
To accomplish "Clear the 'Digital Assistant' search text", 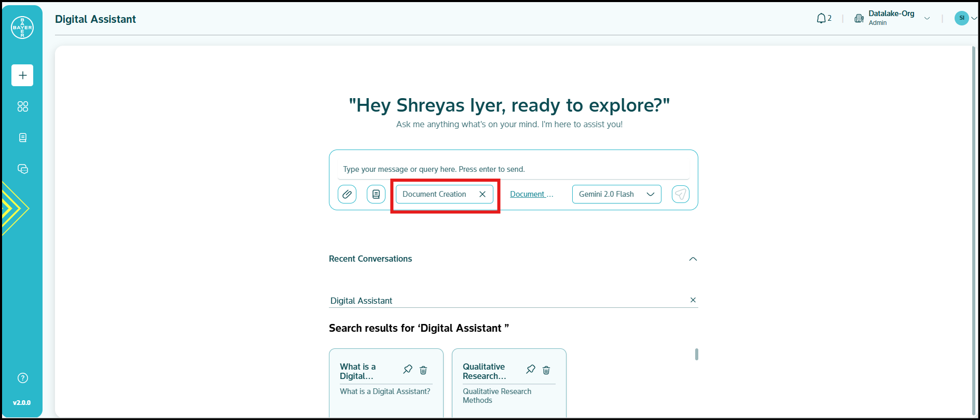I will pos(693,300).
